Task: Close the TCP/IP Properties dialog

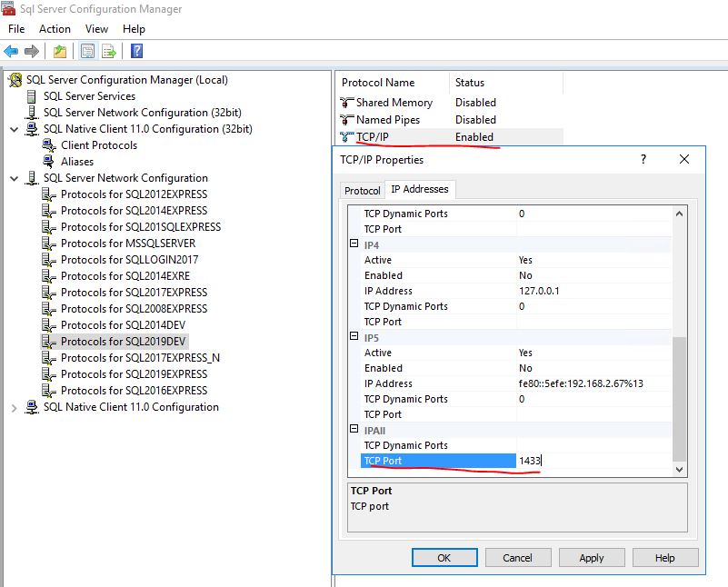Action: tap(683, 159)
